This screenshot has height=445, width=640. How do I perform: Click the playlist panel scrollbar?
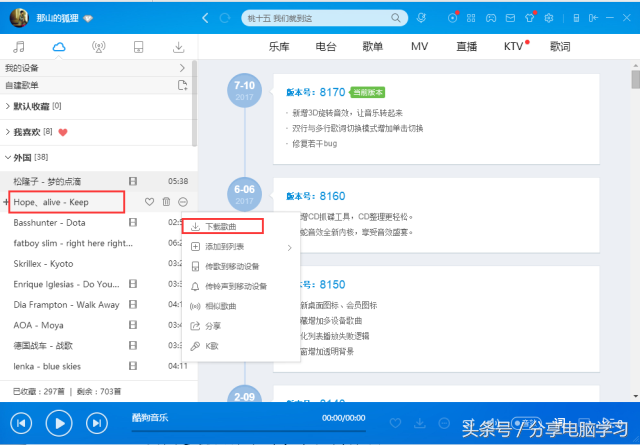click(x=194, y=103)
